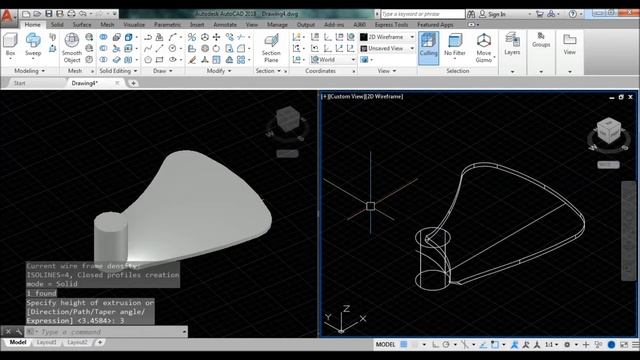
Task: Open the Layers panel button
Action: [512, 44]
